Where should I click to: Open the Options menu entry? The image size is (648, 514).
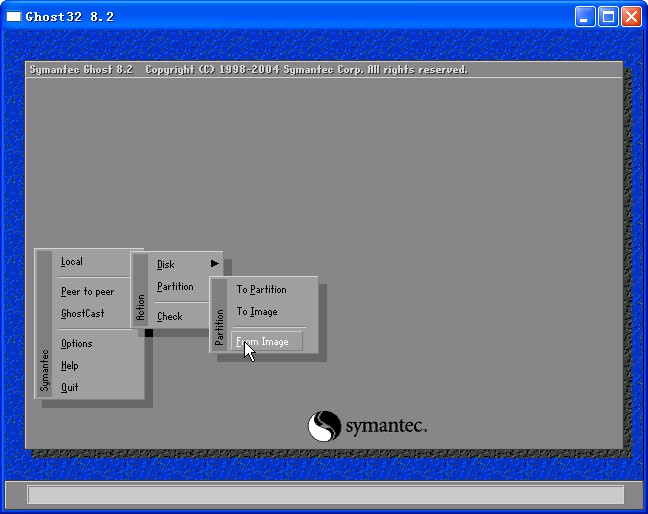(76, 344)
